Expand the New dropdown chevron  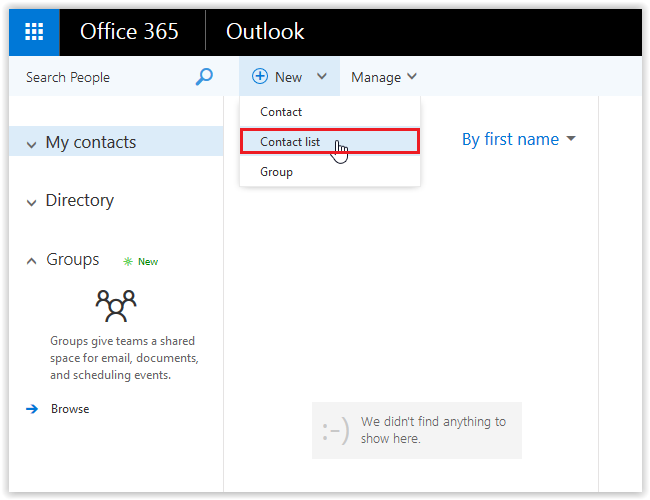322,76
